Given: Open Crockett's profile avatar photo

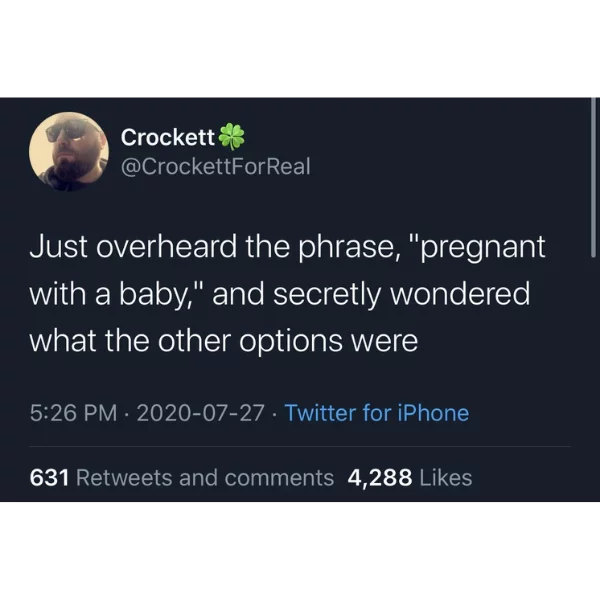Looking at the screenshot, I should [68, 151].
